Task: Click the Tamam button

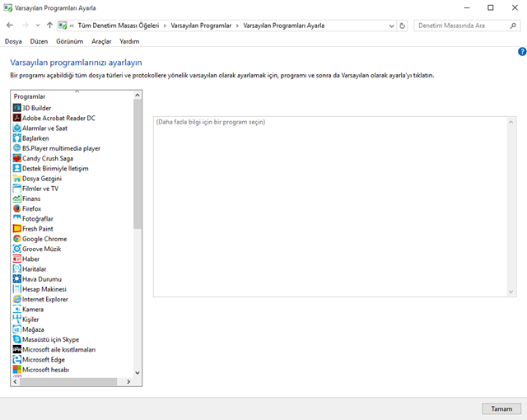Action: (x=501, y=408)
